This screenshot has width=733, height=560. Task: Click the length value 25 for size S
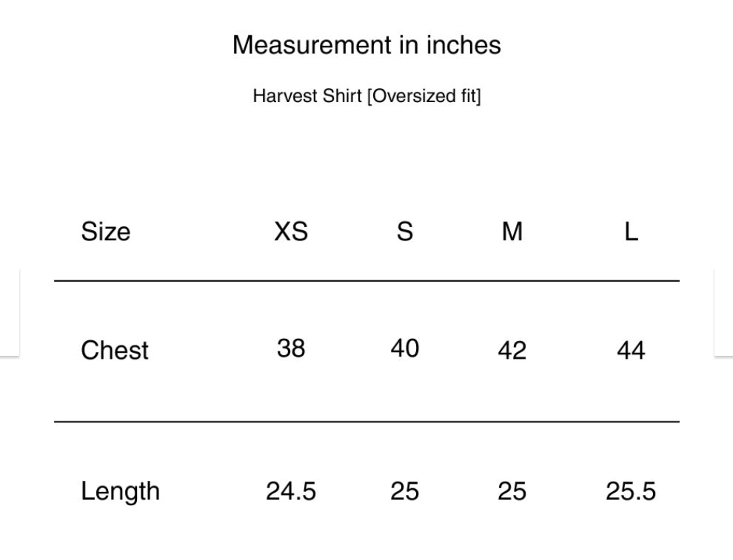404,491
